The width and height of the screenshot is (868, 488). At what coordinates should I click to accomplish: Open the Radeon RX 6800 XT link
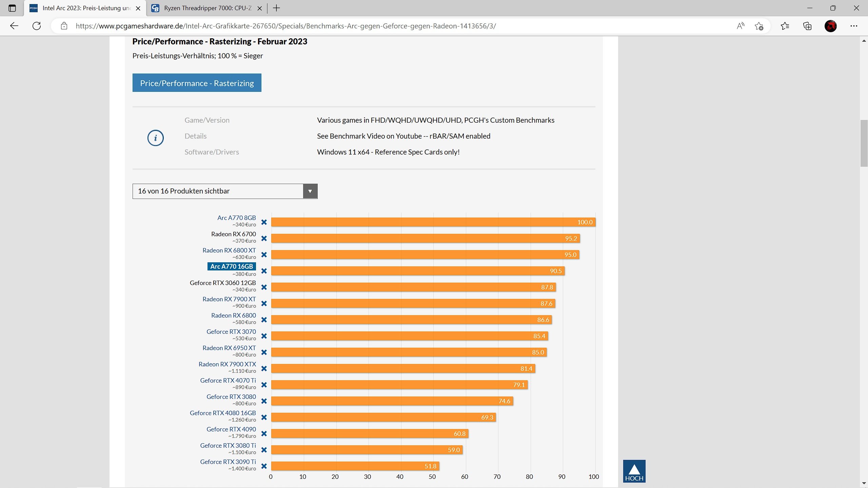229,250
